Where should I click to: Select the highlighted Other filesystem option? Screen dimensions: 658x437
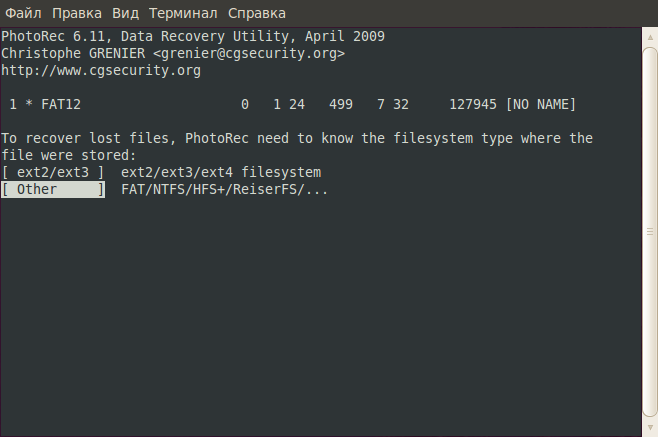pos(53,190)
